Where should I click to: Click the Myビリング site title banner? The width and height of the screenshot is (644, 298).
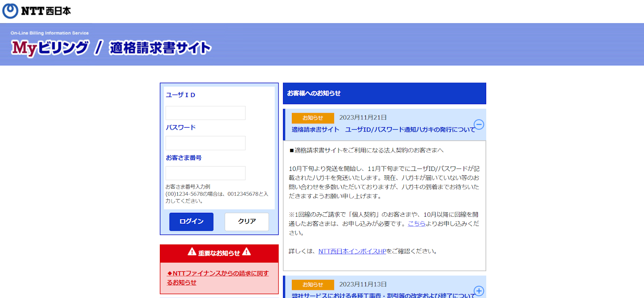coord(111,48)
